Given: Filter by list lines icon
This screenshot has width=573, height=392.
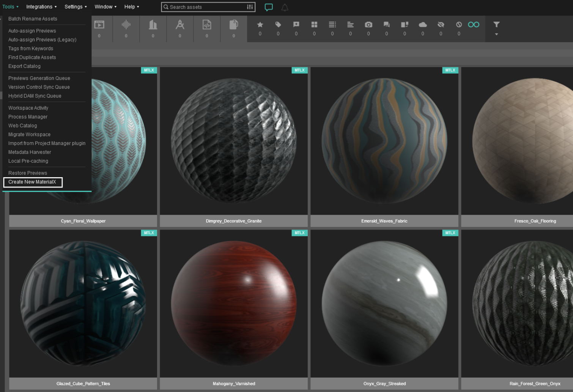Looking at the screenshot, I should click(x=332, y=25).
